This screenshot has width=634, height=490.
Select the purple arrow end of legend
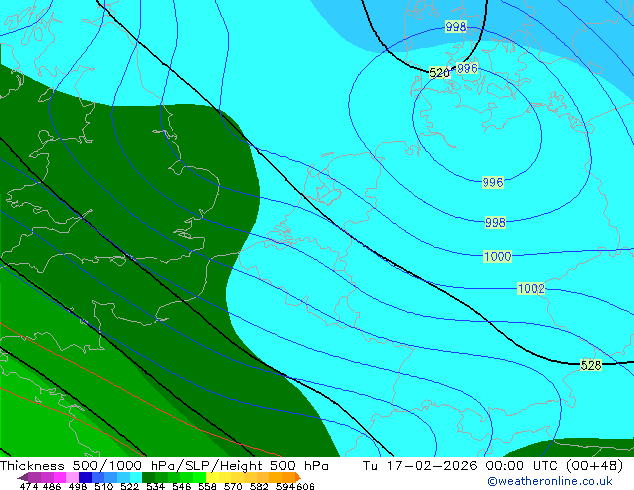pos(22,477)
